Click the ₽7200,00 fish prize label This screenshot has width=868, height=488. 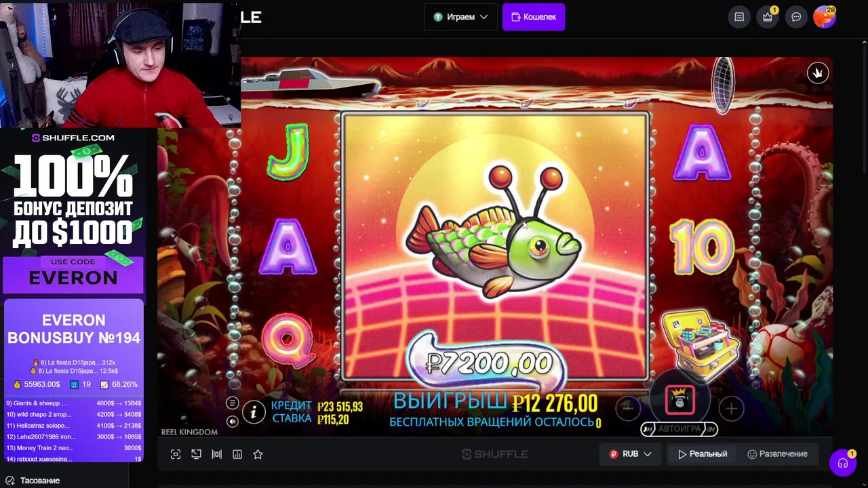click(490, 363)
